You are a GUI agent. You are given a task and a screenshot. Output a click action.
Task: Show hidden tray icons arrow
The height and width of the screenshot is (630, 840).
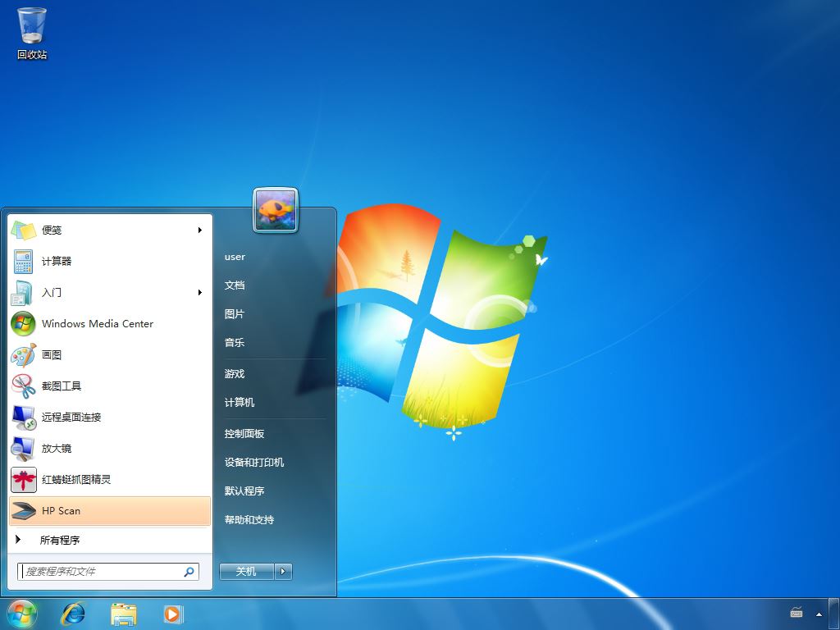[x=819, y=614]
